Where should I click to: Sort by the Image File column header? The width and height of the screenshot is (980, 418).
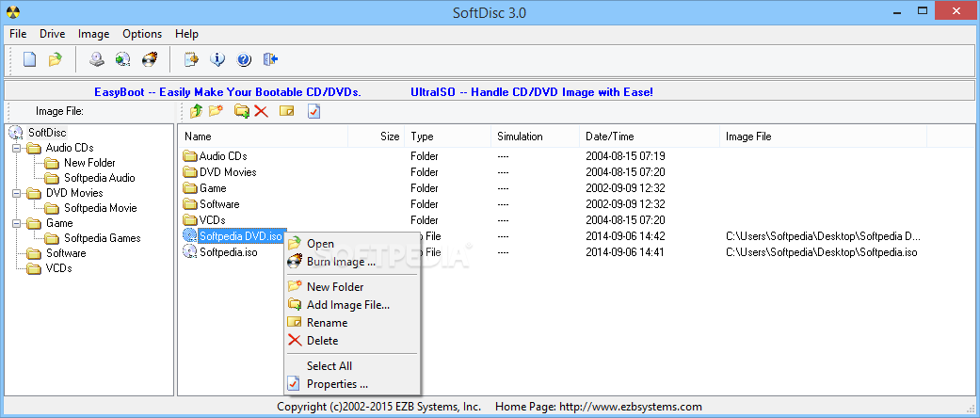tap(823, 137)
